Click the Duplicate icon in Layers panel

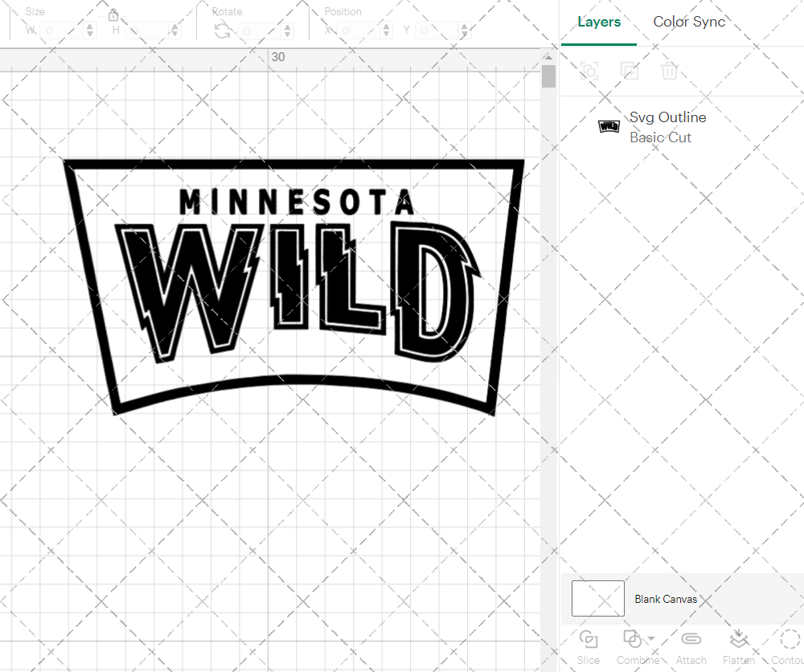630,71
